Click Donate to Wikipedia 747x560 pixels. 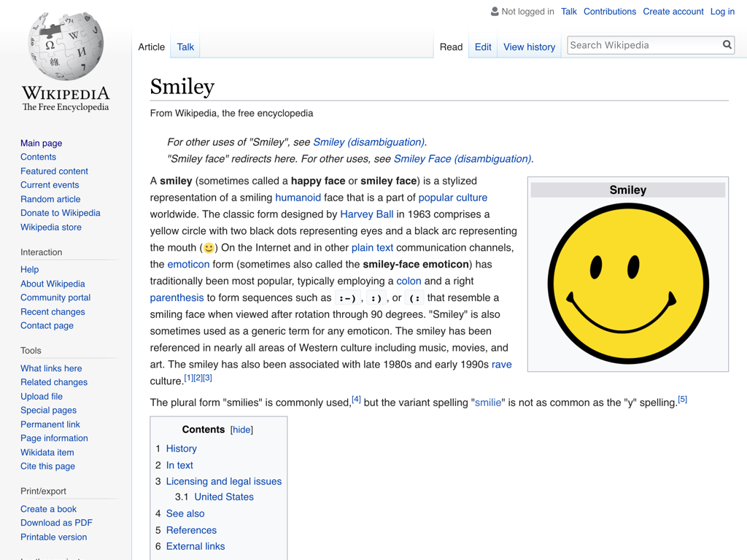(x=61, y=213)
